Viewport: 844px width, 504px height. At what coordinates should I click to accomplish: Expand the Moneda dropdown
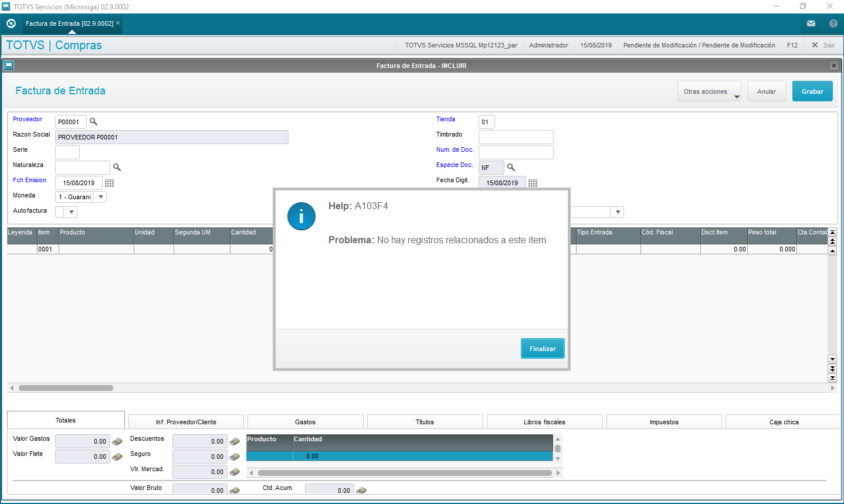101,197
